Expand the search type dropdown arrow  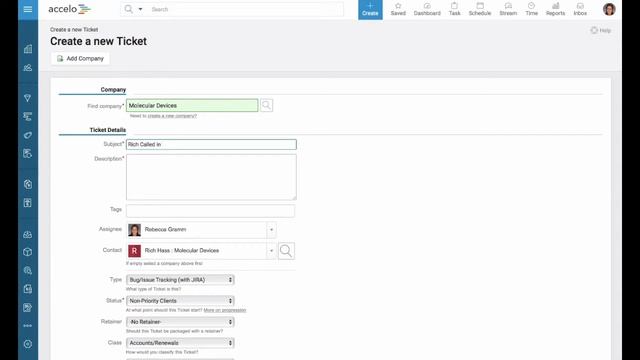(140, 9)
